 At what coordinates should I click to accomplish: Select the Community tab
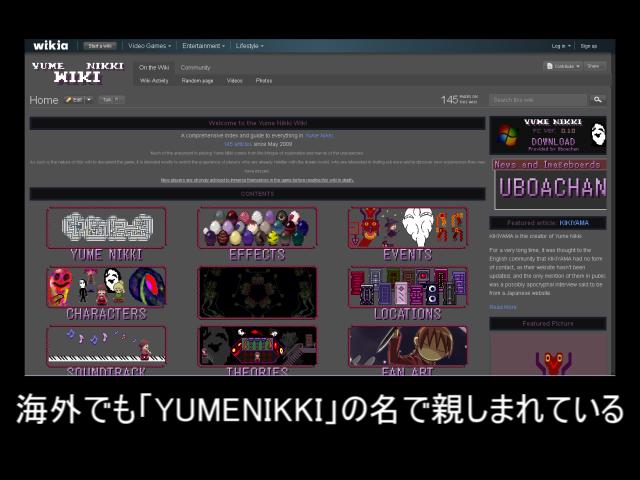[x=196, y=68]
